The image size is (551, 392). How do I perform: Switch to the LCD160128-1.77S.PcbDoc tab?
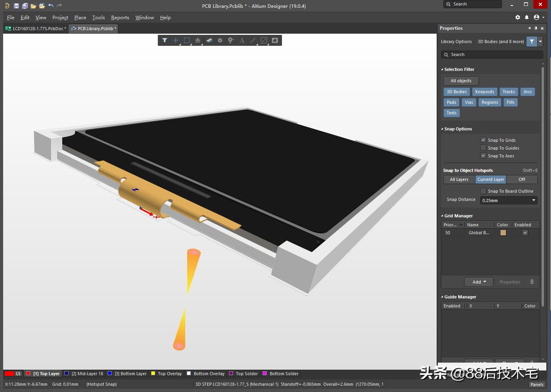(35, 28)
